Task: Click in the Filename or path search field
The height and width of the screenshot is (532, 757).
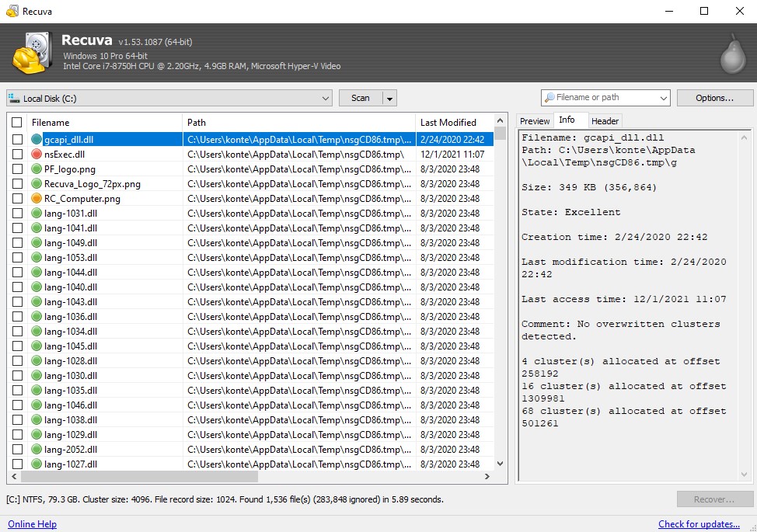Action: point(606,97)
